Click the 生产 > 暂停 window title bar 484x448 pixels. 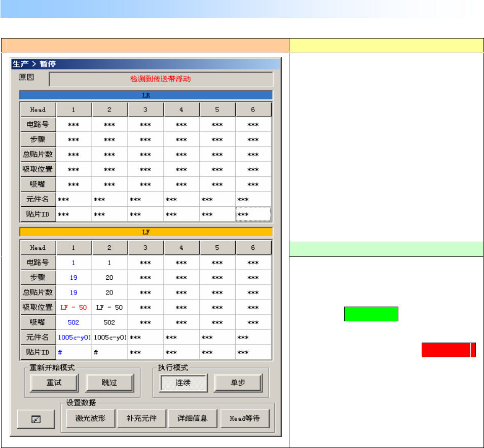(146, 64)
